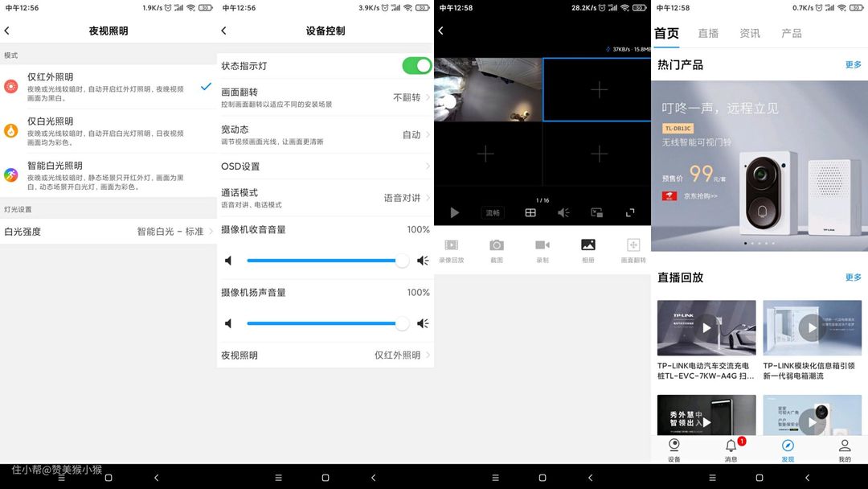Switch to the 直播 tab
Screen dimensions: 868x489
coord(708,34)
